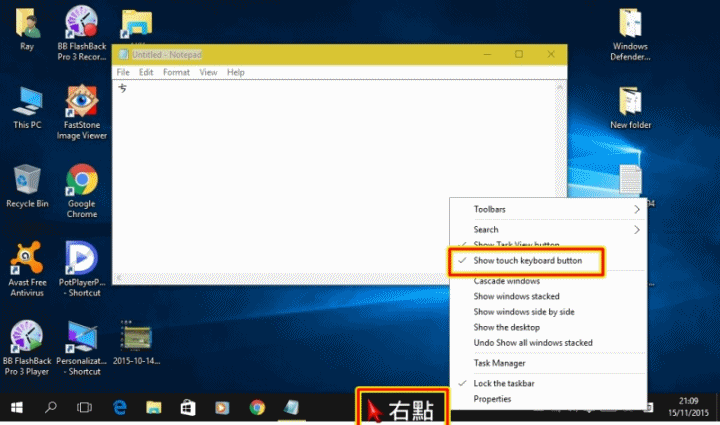Select the Recycle Bin icon
Screen dimensions: 720x425
27,179
